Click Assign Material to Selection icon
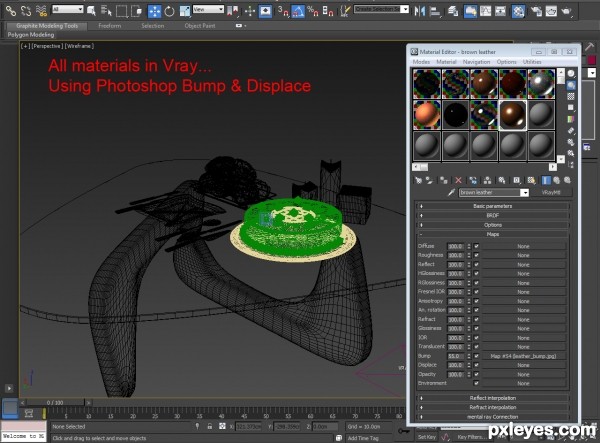The image size is (600, 443). click(443, 180)
